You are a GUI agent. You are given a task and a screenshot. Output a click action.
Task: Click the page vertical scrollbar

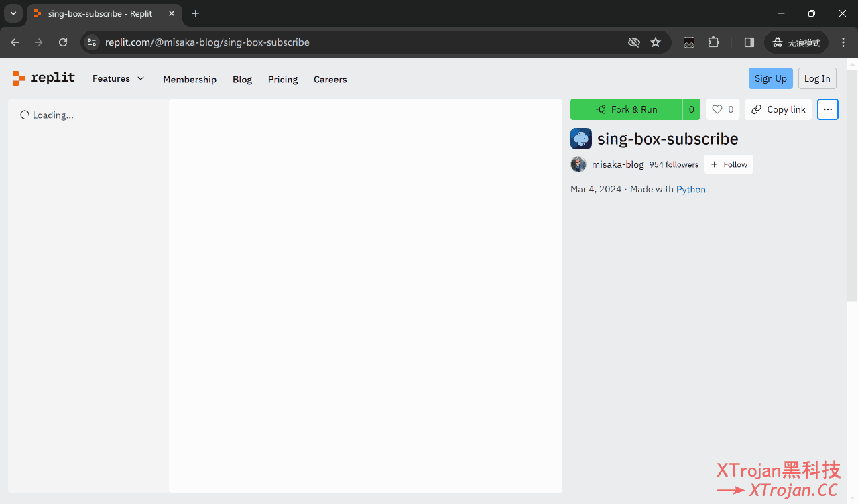(852, 185)
